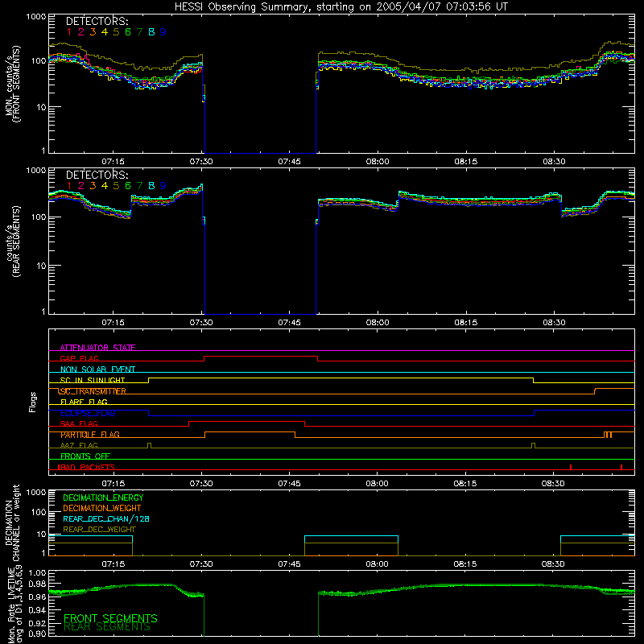Click the DETECTORS: label in the front segments plot
The width and height of the screenshot is (644, 644).
[x=97, y=21]
